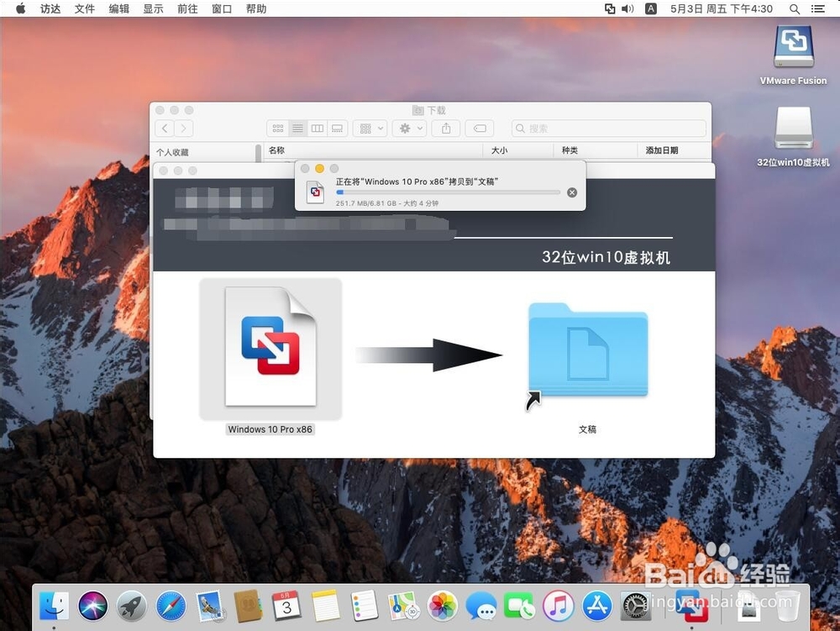The height and width of the screenshot is (631, 840).
Task: Open Finder from the Dock
Action: [x=54, y=607]
